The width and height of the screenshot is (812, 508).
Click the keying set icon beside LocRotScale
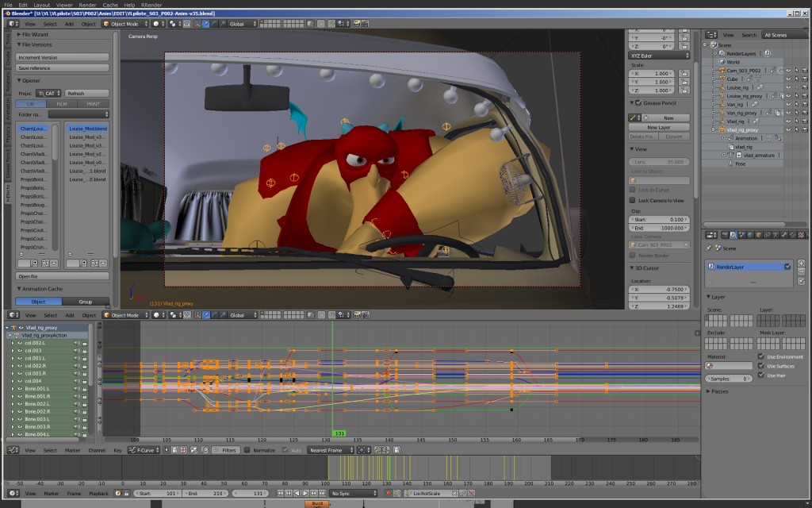408,493
